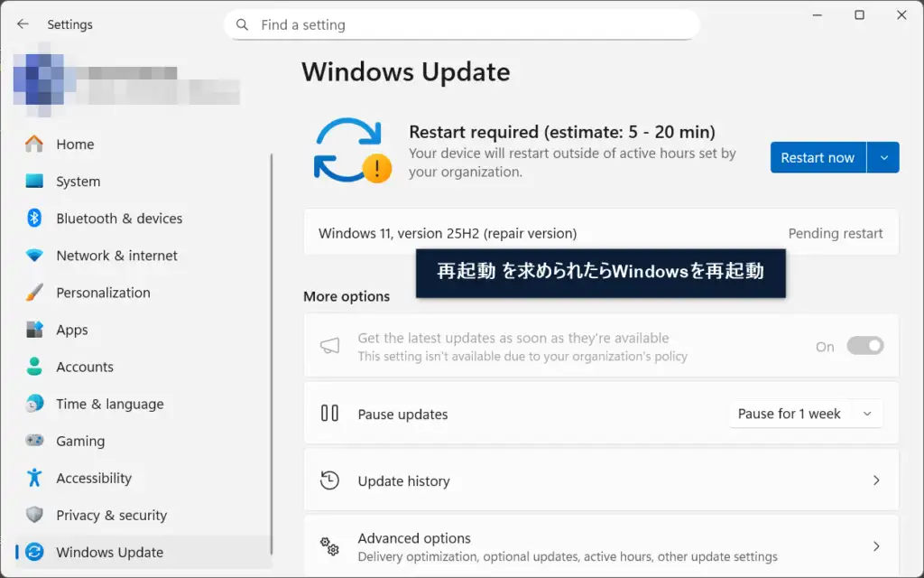
Task: Click the Personalization paintbrush icon
Action: [34, 293]
